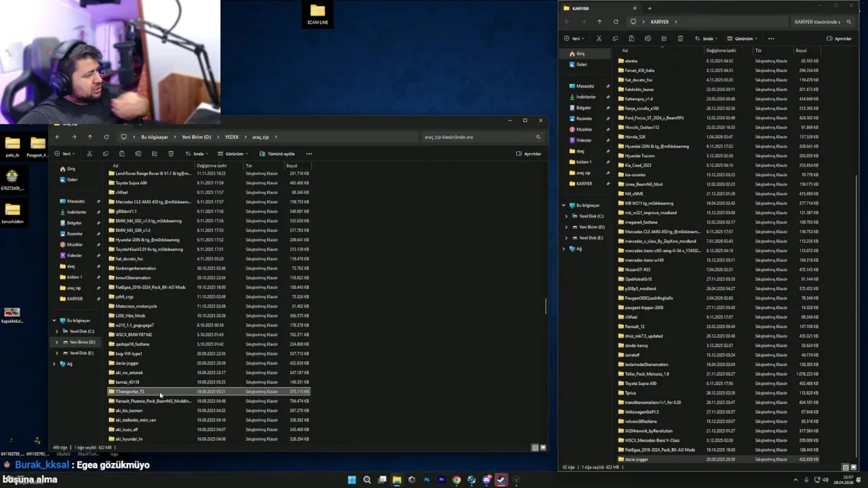Image resolution: width=868 pixels, height=488 pixels.
Task: Open Sırala dropdown in araç zip window
Action: click(197, 154)
